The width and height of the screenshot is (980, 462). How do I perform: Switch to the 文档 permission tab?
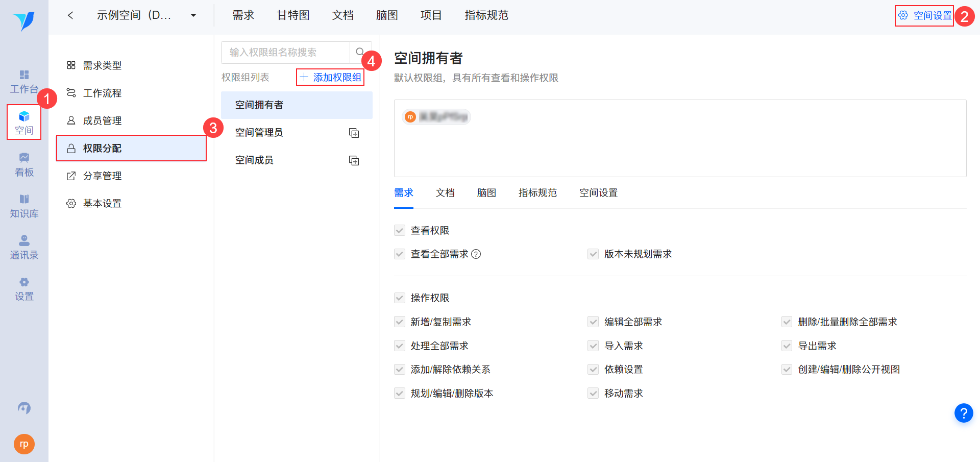click(445, 193)
